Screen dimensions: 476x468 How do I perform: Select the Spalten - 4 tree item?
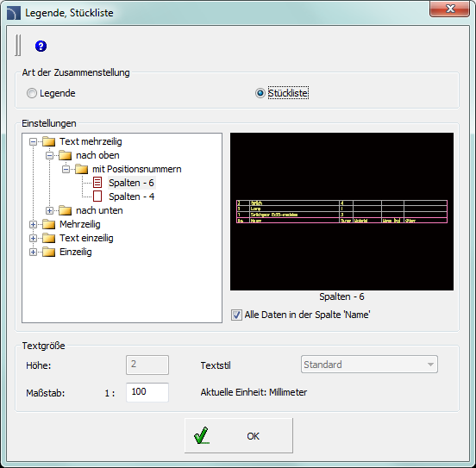(131, 197)
